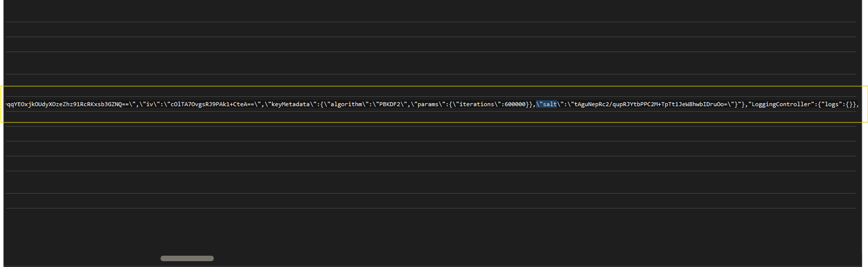Click the empty braces after "logs"
This screenshot has width=868, height=267.
(x=850, y=105)
